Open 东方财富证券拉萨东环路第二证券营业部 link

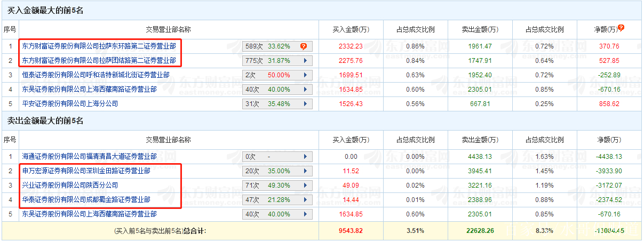click(x=99, y=46)
